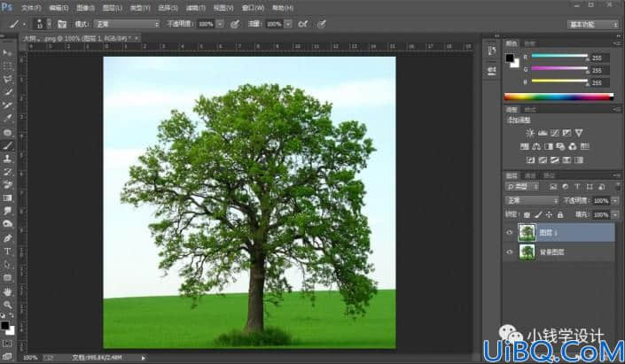This screenshot has height=364, width=625.
Task: Select the Brush tool in toolbox
Action: 7,145
